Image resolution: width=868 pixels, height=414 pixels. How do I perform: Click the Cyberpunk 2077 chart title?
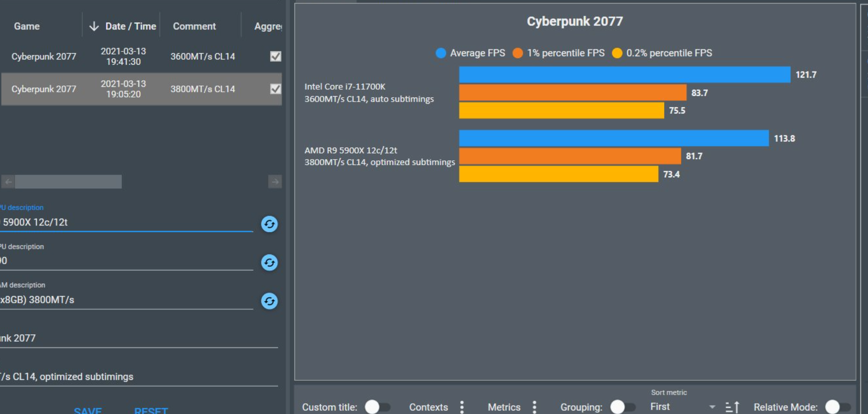tap(575, 21)
